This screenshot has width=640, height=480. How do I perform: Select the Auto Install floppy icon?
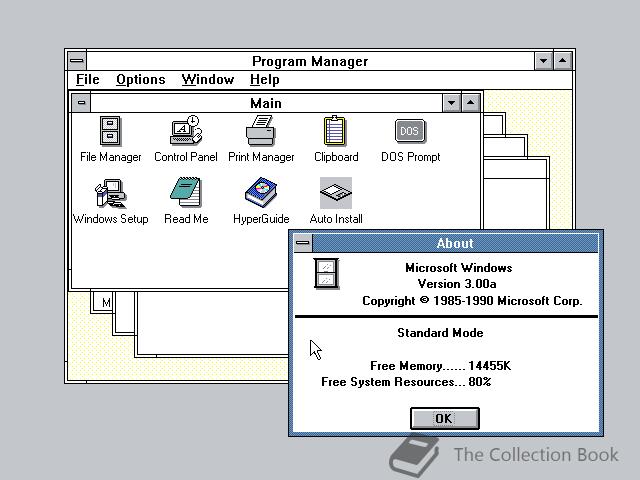[x=336, y=193]
